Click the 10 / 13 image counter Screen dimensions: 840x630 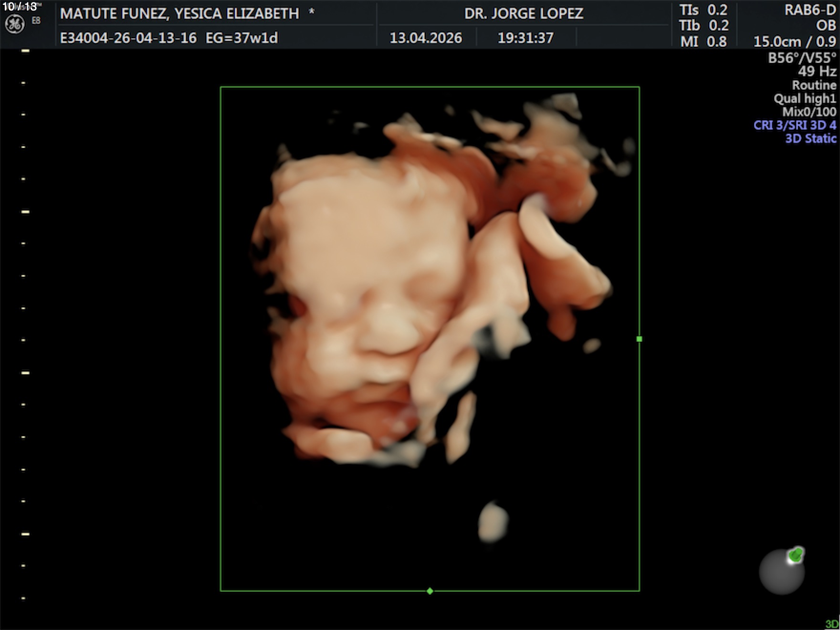20,7
